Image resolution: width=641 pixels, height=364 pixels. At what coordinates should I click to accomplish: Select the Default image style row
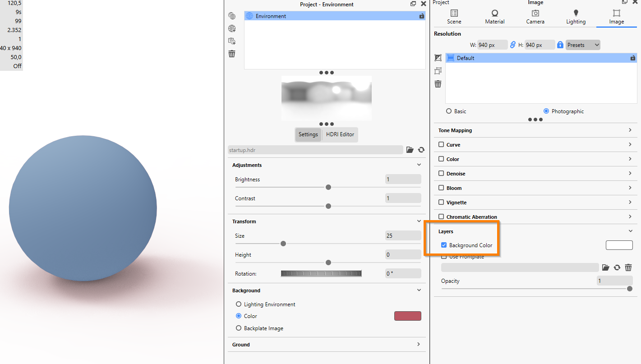point(541,58)
